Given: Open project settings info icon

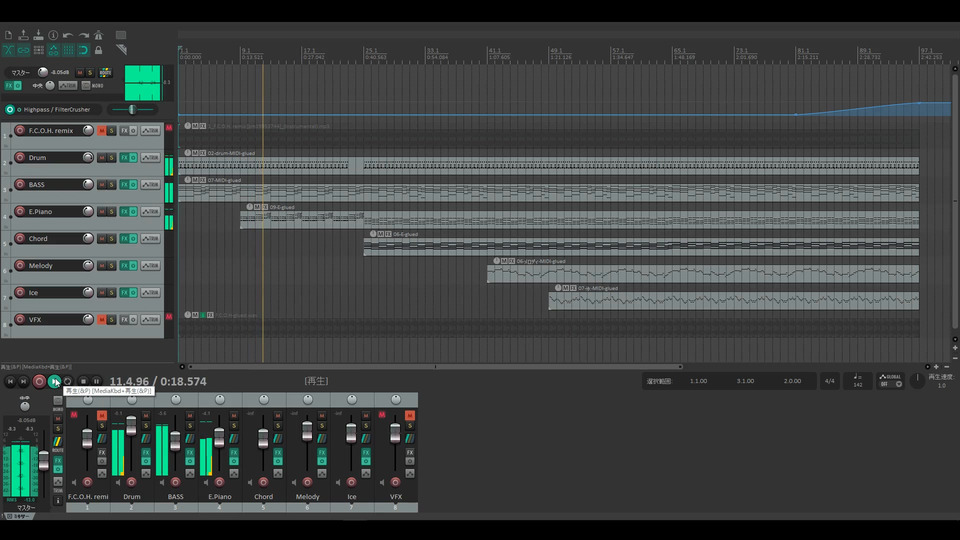Looking at the screenshot, I should point(53,36).
